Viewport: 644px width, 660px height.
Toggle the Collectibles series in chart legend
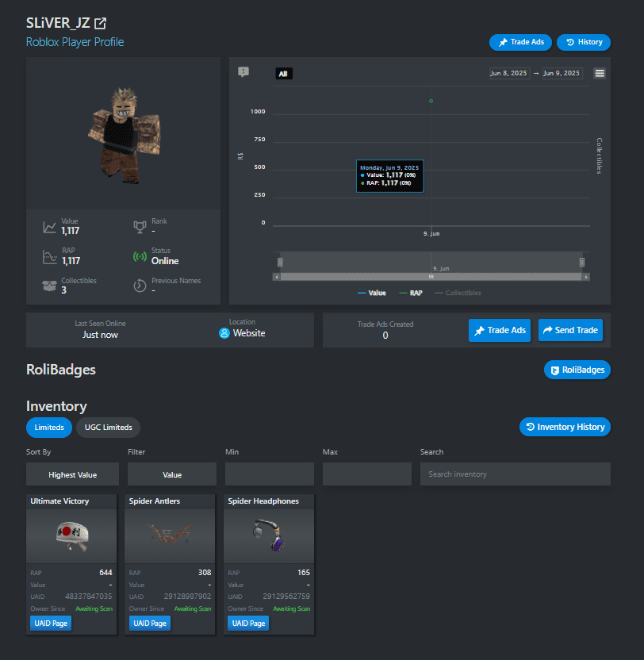(x=458, y=293)
